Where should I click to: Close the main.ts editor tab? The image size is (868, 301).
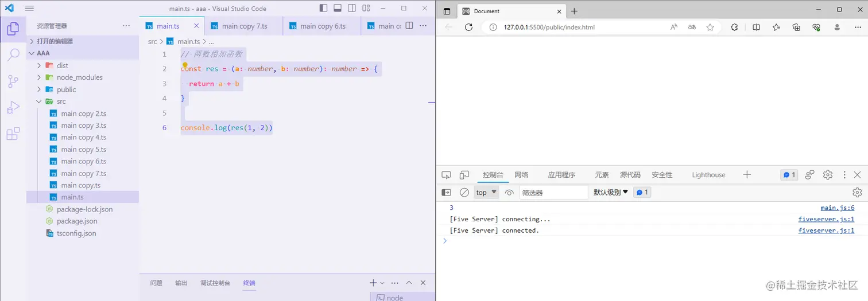point(197,26)
